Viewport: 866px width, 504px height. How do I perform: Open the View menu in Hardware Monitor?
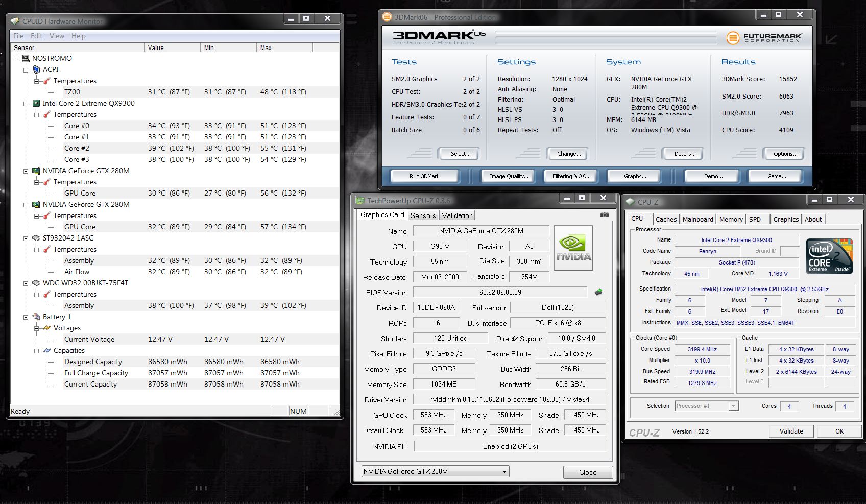(57, 36)
